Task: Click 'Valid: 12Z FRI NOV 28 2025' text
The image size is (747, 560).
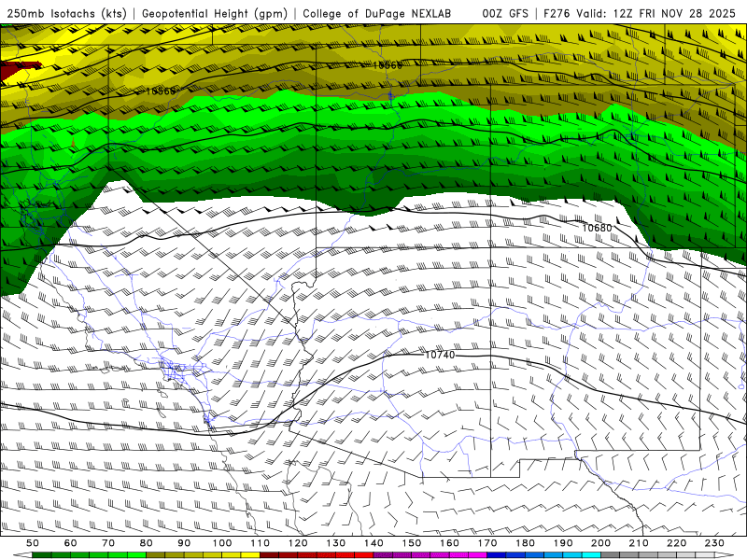Action: click(x=656, y=13)
